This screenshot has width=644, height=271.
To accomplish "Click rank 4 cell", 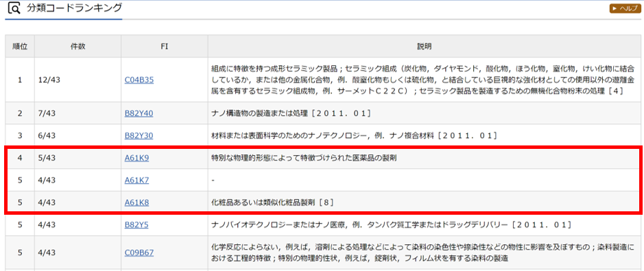I will [20, 158].
